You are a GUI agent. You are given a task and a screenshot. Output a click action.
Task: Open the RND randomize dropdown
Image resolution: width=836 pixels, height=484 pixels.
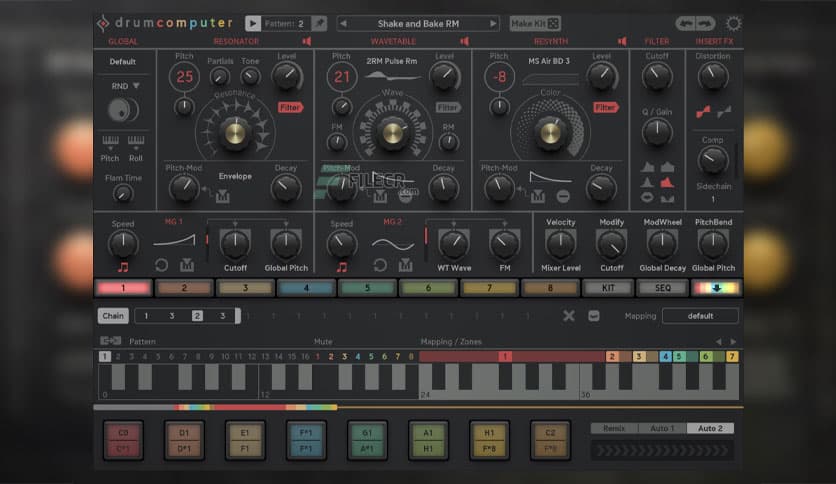(x=125, y=86)
